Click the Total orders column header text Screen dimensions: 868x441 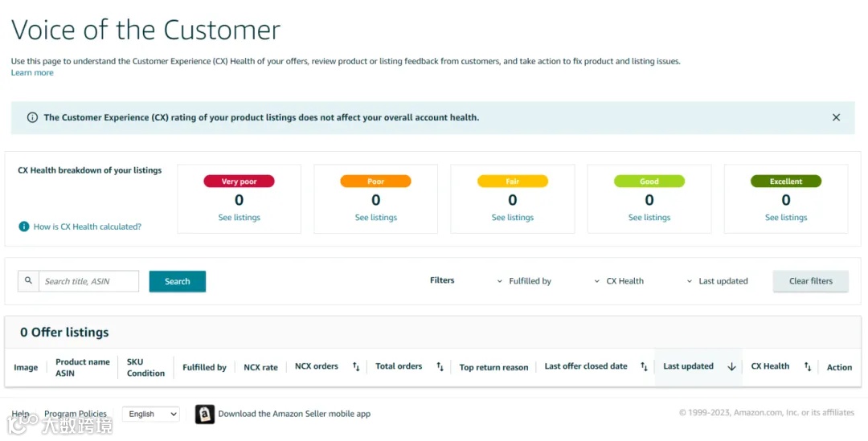pos(399,366)
